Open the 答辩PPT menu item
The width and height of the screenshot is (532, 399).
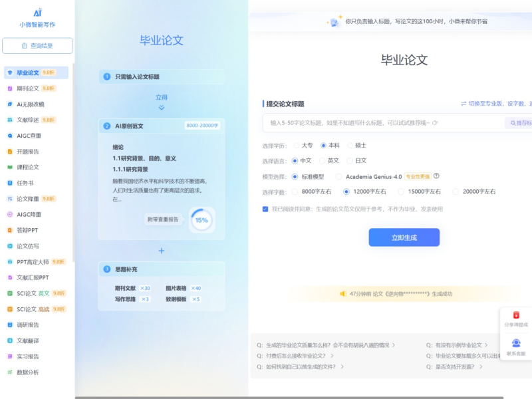[x=37, y=230]
